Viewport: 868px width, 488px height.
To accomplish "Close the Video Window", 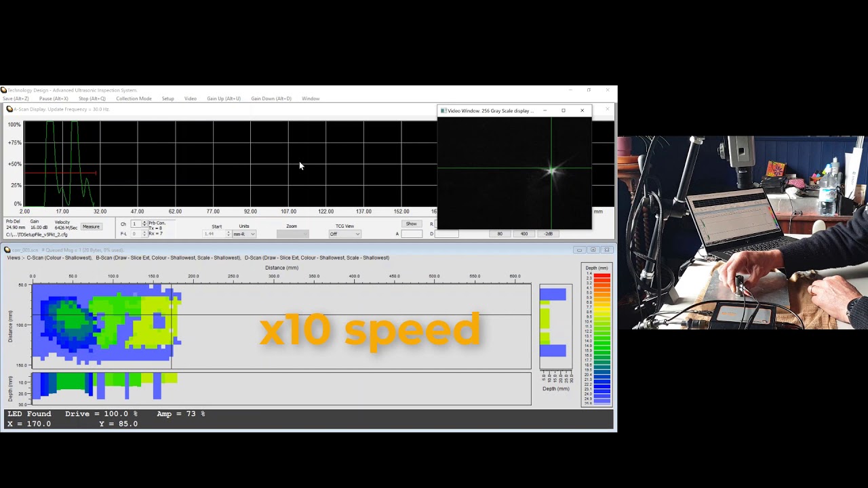I will coord(582,110).
